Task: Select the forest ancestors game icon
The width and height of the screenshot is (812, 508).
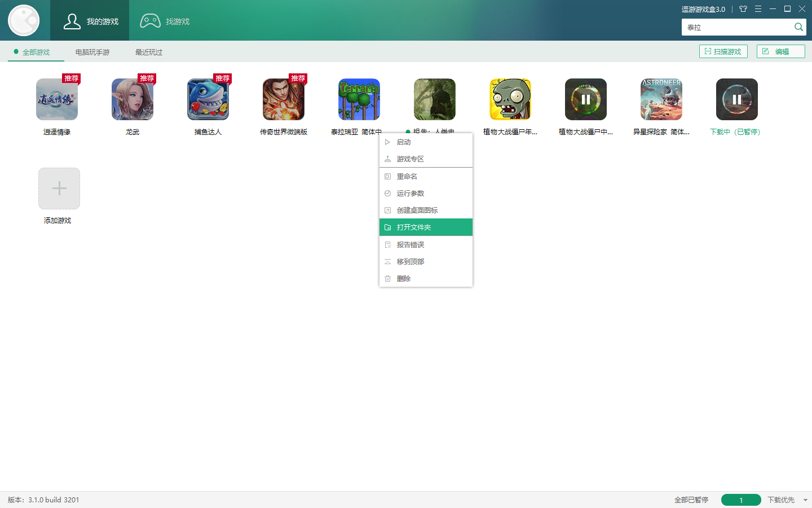Action: 435,99
